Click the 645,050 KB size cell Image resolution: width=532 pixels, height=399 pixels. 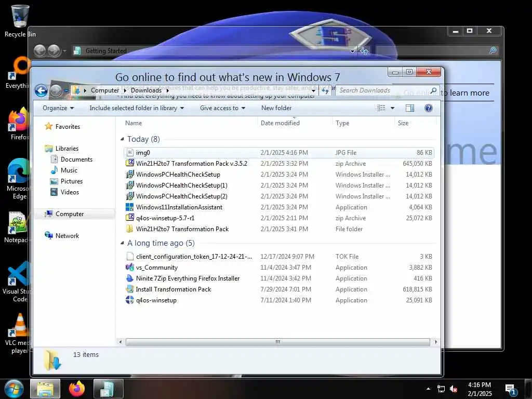pos(417,164)
